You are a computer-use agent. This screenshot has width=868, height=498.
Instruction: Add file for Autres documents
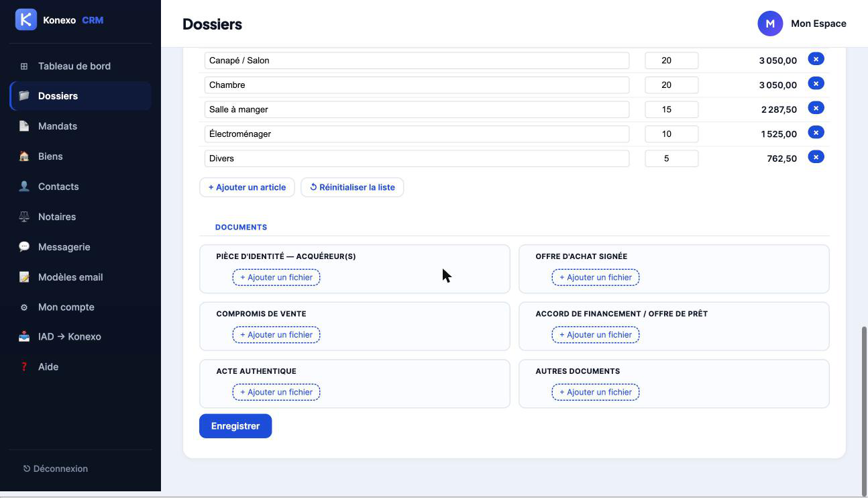596,392
